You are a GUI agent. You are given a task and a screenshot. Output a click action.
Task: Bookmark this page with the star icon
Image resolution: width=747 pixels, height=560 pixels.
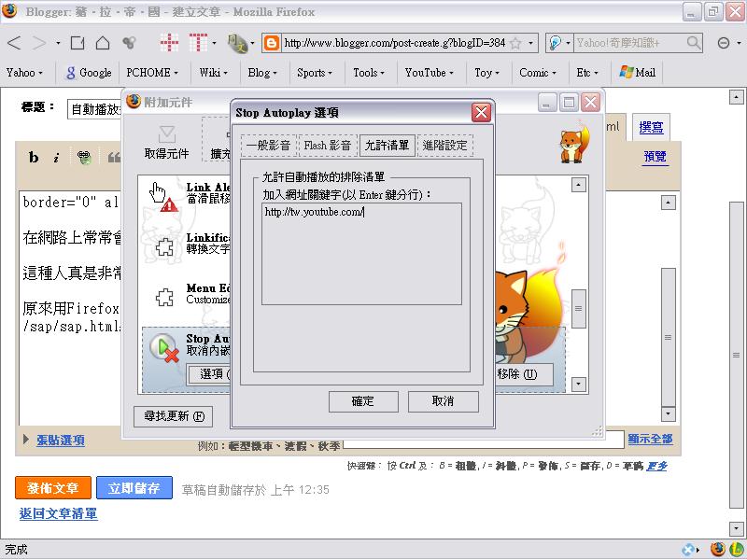pos(515,43)
